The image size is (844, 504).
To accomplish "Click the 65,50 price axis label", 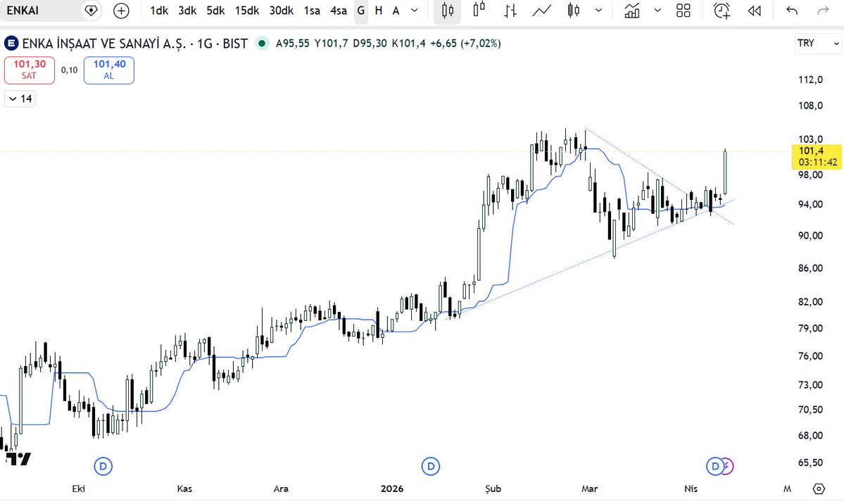I will [810, 462].
